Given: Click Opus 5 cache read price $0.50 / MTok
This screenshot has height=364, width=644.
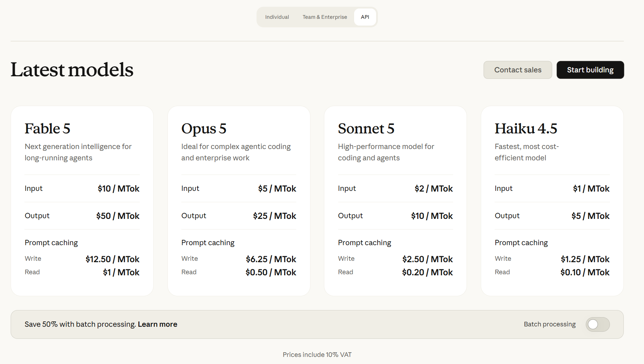Looking at the screenshot, I should tap(271, 272).
